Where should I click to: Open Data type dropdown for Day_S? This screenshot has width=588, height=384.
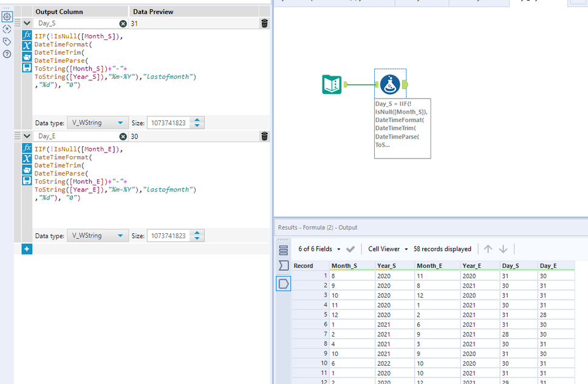click(98, 123)
